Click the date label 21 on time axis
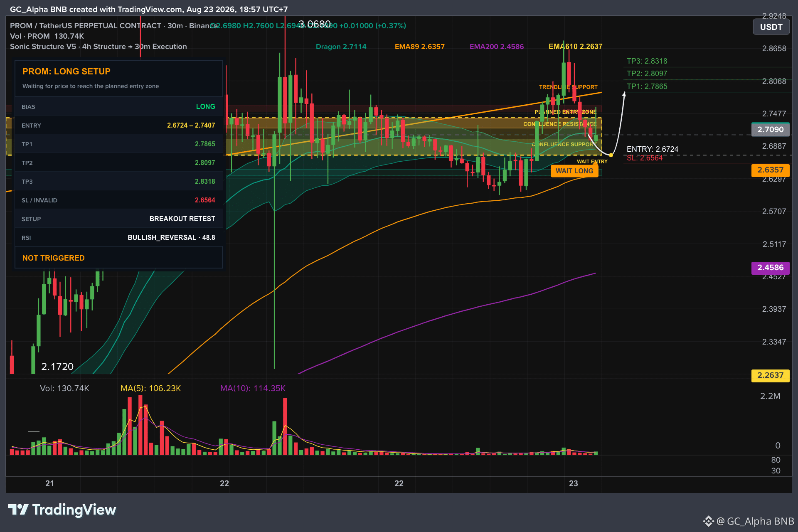 click(49, 483)
